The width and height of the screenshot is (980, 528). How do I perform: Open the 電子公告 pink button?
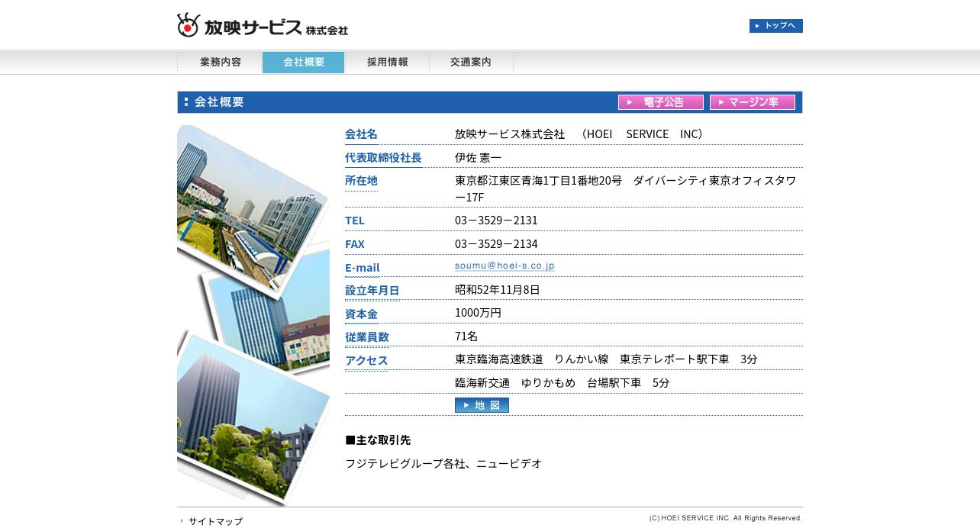tap(661, 102)
